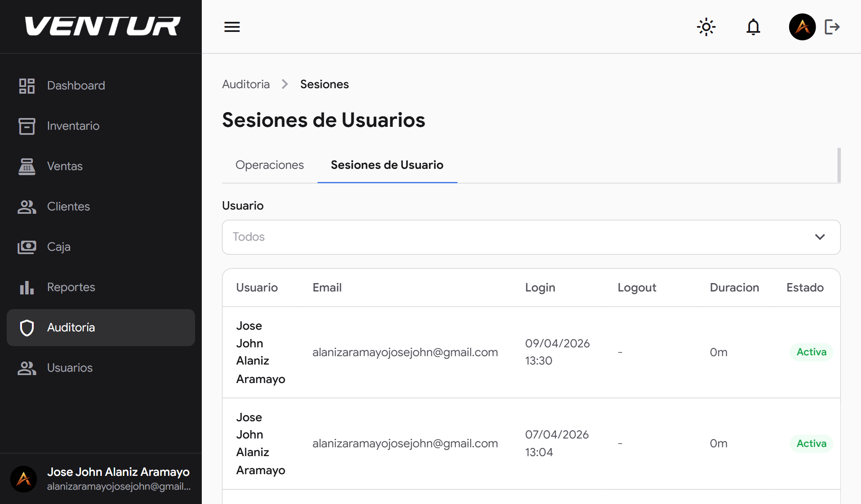Click the Clientes sidebar icon
861x504 pixels.
point(26,206)
